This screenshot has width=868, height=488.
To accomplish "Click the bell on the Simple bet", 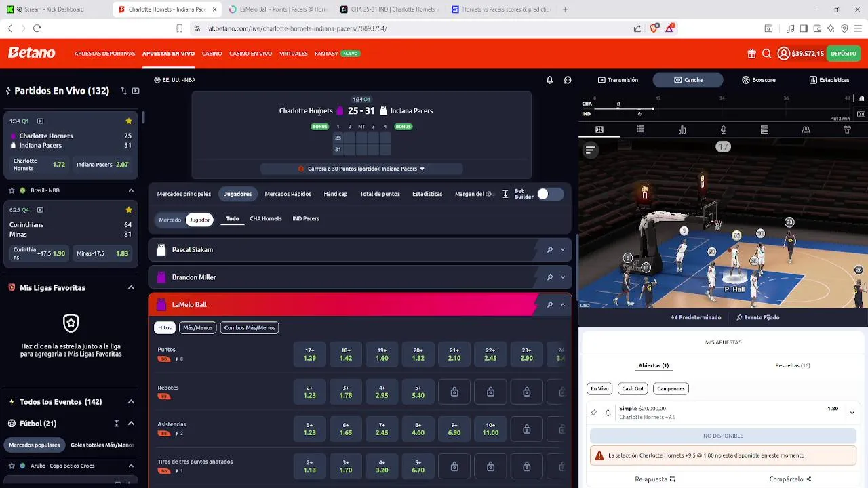I will click(608, 413).
